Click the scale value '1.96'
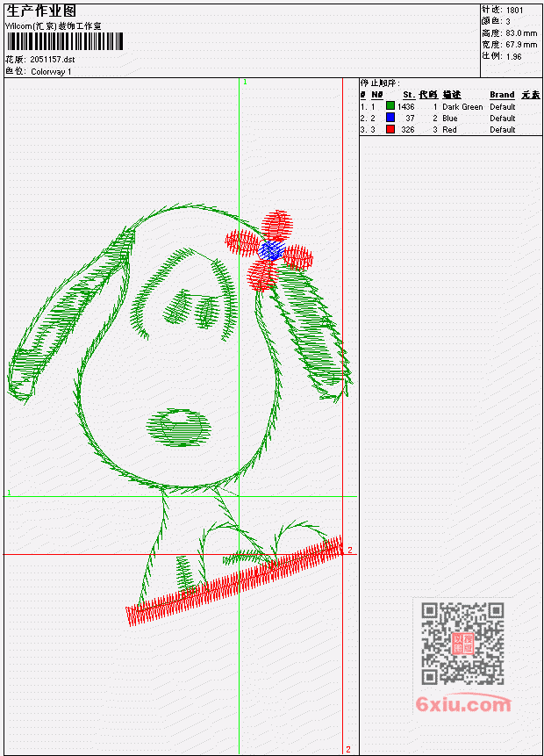The image size is (544, 756). pos(513,56)
